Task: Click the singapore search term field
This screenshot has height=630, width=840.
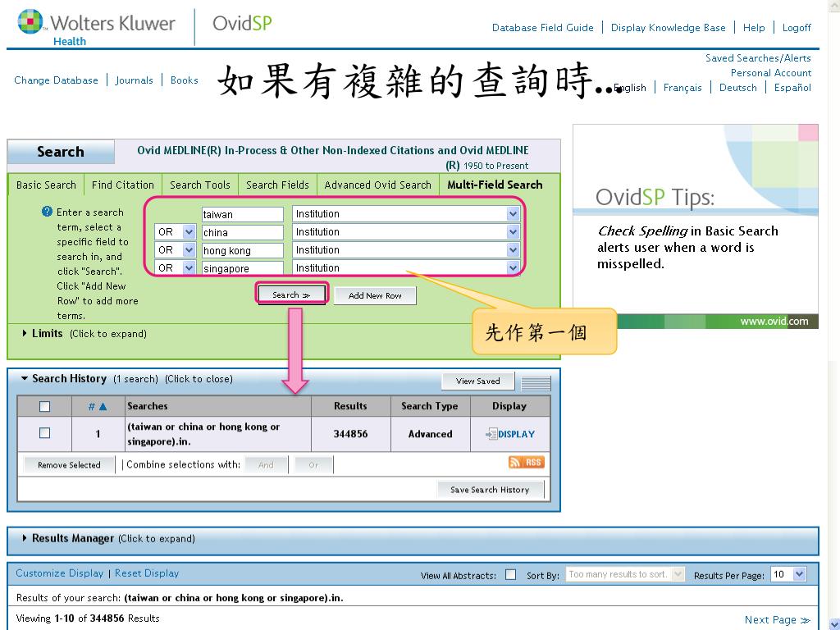Action: click(243, 268)
